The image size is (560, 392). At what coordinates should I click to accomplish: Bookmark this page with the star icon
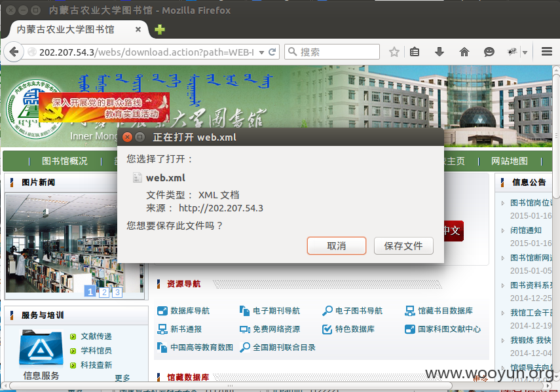coord(394,52)
